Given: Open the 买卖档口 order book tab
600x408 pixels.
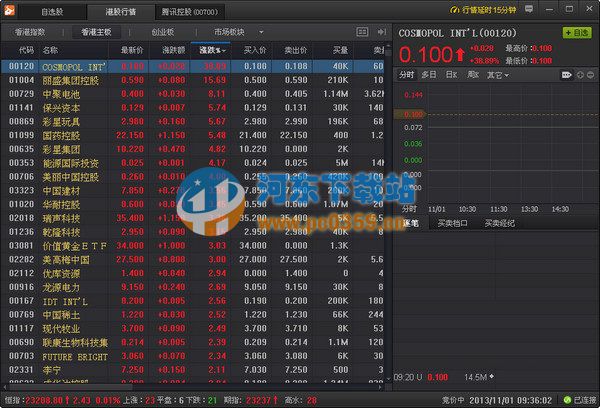Looking at the screenshot, I should [452, 223].
